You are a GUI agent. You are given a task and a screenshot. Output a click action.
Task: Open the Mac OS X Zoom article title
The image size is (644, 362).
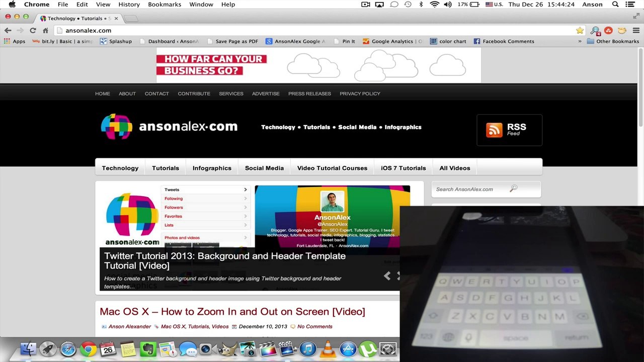232,312
